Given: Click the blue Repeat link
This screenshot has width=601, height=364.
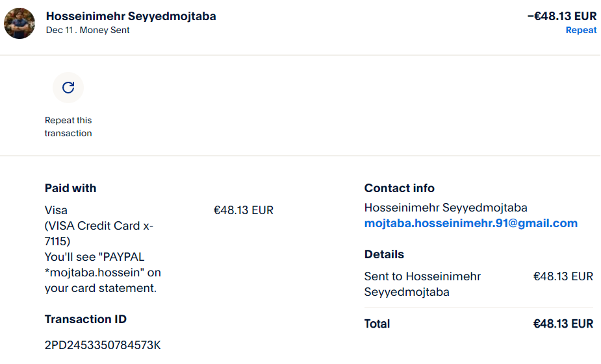Looking at the screenshot, I should click(581, 30).
